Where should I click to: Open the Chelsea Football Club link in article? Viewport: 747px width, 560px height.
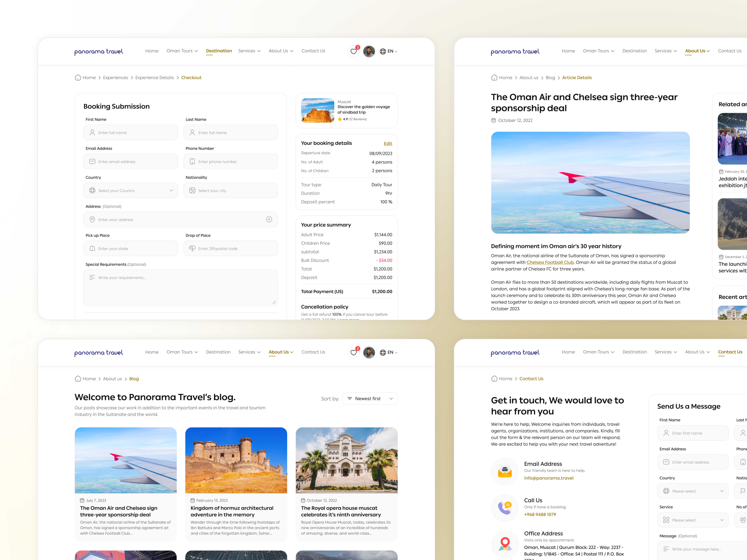pyautogui.click(x=550, y=262)
